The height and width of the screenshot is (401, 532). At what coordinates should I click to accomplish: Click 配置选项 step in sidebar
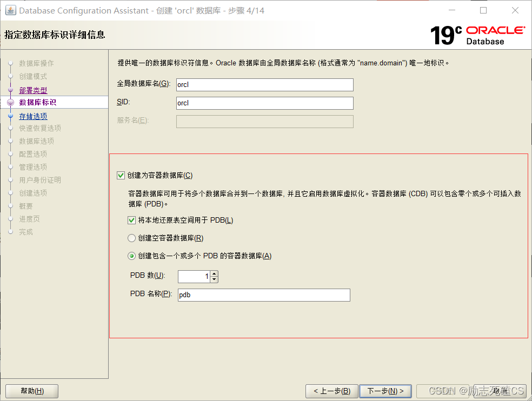click(33, 154)
